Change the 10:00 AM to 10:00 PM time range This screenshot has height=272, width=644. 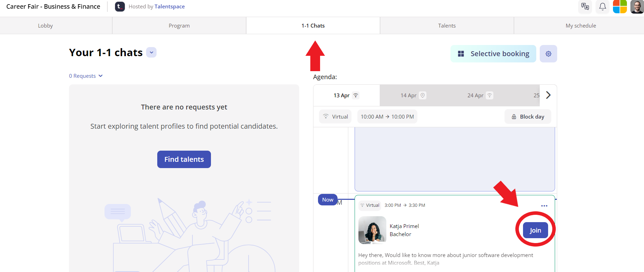point(387,116)
